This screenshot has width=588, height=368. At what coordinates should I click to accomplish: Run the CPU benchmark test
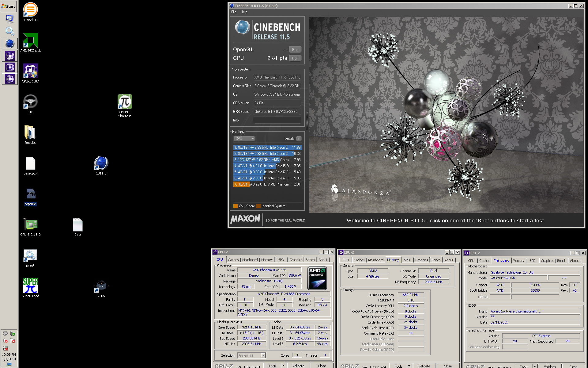pyautogui.click(x=295, y=58)
